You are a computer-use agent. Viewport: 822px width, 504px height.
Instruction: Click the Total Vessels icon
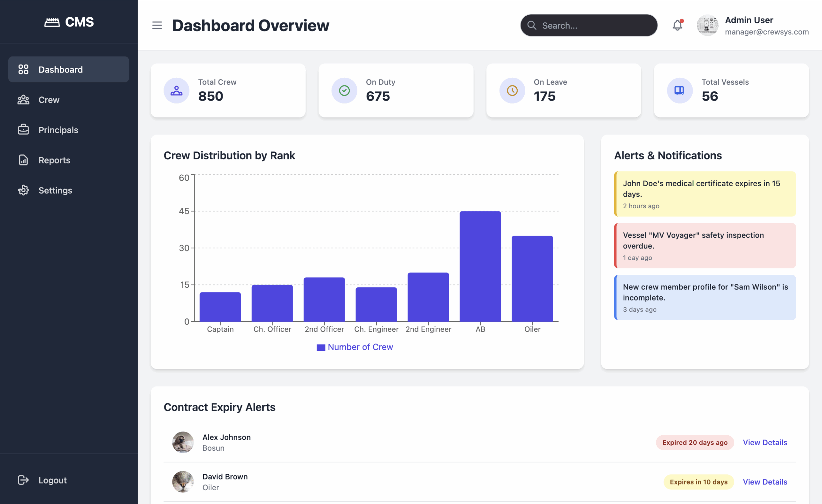click(679, 91)
